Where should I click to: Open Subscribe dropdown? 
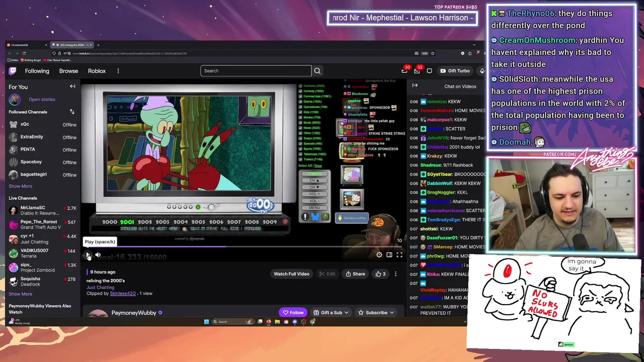coord(376,313)
